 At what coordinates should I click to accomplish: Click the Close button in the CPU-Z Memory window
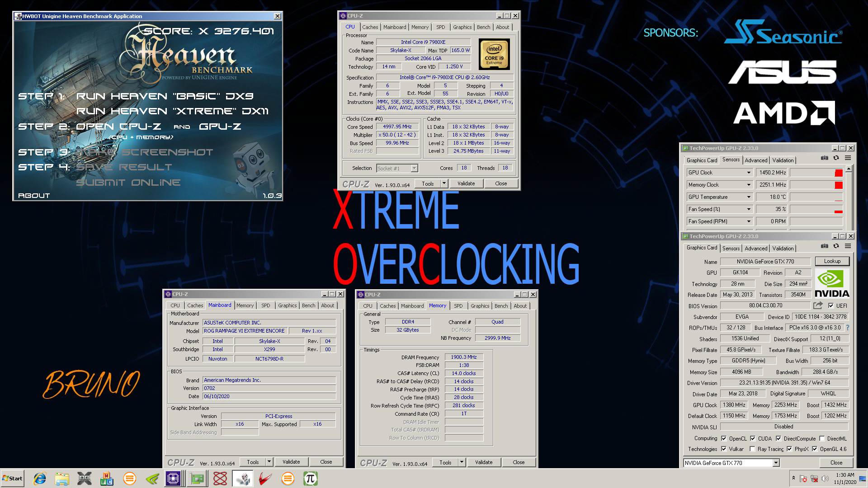coord(519,462)
